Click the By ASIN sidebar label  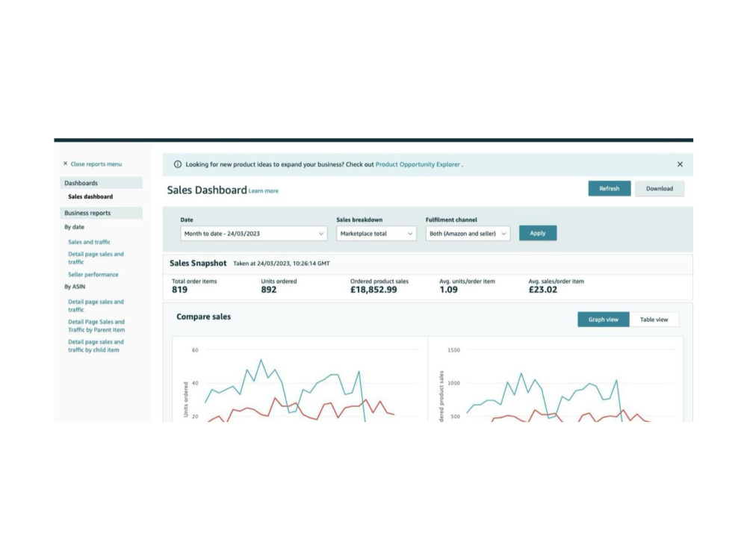[75, 287]
